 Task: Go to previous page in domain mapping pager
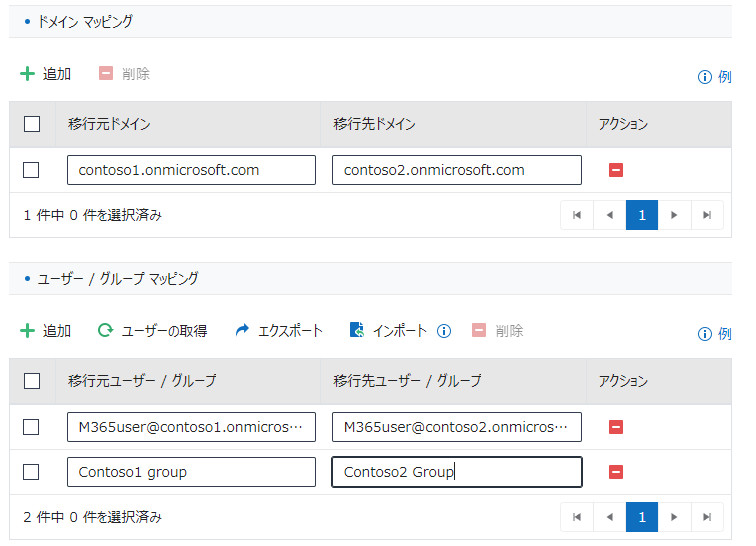click(x=609, y=215)
